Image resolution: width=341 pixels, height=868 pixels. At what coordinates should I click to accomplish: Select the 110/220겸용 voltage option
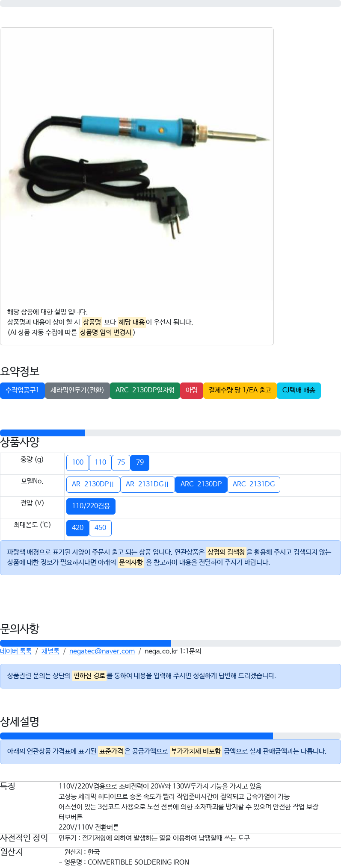pos(91,506)
